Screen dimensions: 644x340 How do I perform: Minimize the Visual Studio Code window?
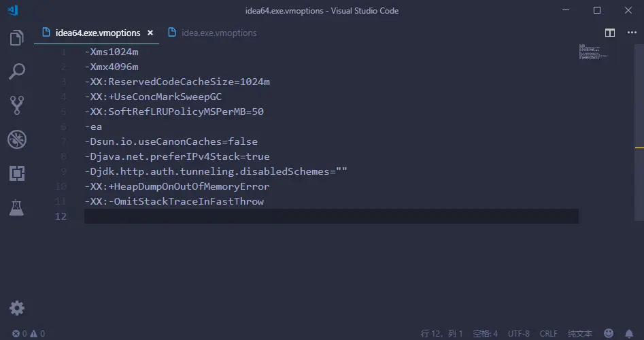[566, 10]
